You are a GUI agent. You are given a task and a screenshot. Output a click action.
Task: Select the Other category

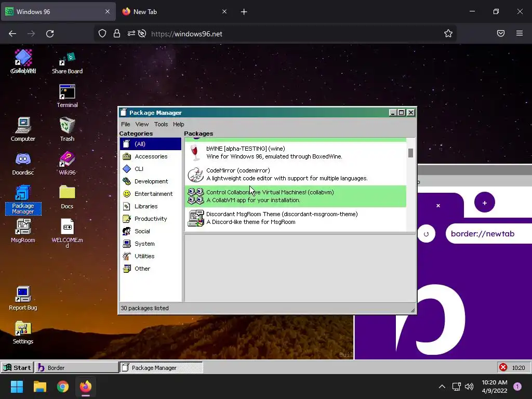pos(151,269)
